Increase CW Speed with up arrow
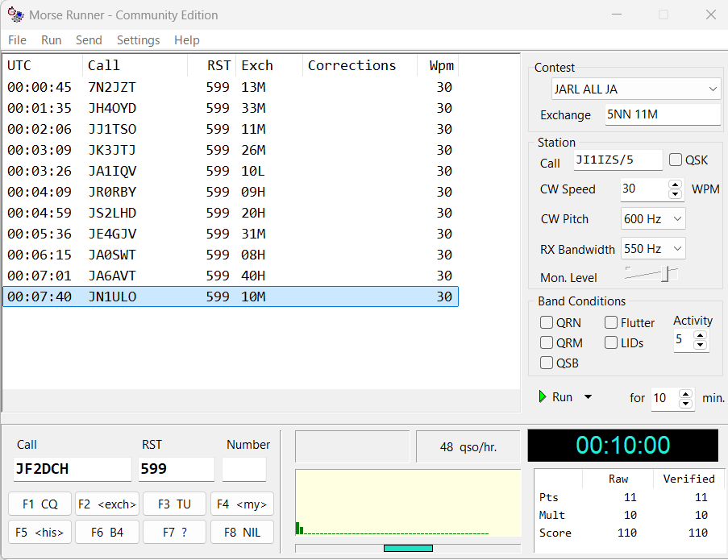This screenshot has width=728, height=560. tap(675, 185)
